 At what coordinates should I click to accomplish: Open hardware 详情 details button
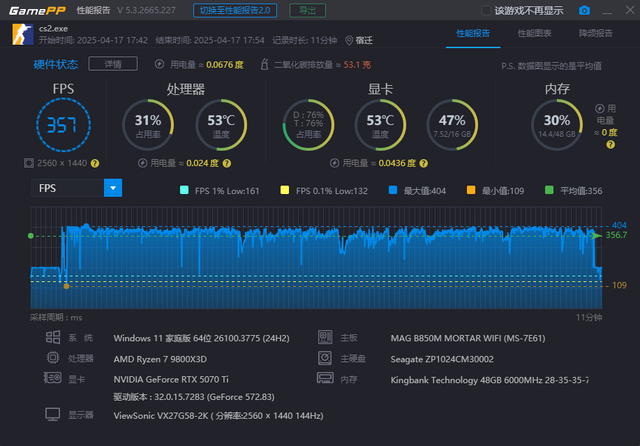[113, 64]
